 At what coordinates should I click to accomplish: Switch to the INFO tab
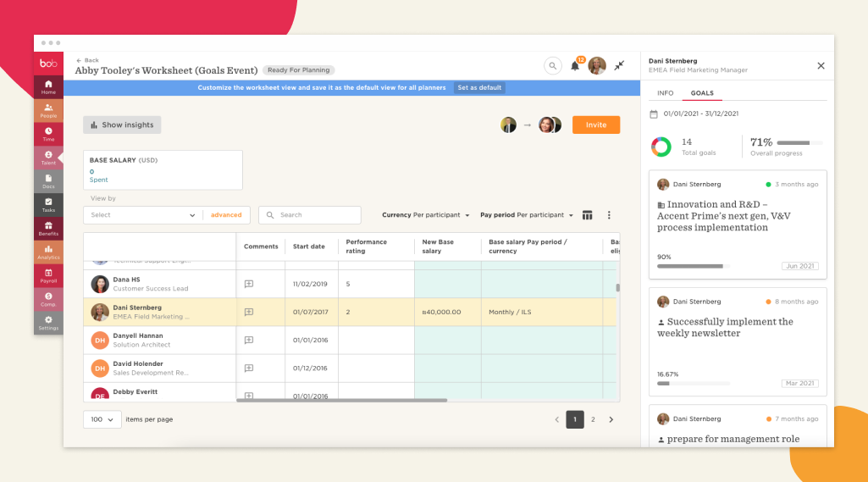(x=666, y=93)
